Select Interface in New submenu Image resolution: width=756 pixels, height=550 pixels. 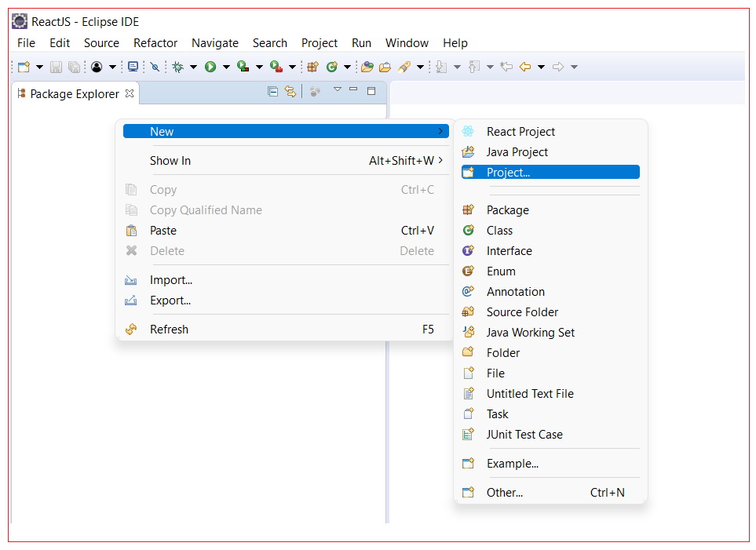coord(550,250)
